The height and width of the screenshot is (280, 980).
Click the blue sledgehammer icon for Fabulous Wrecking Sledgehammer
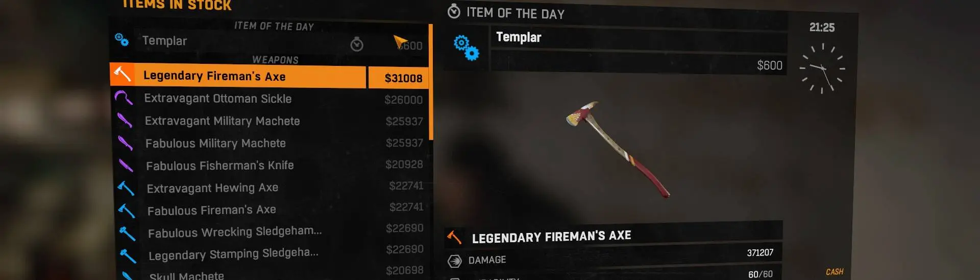(x=127, y=233)
